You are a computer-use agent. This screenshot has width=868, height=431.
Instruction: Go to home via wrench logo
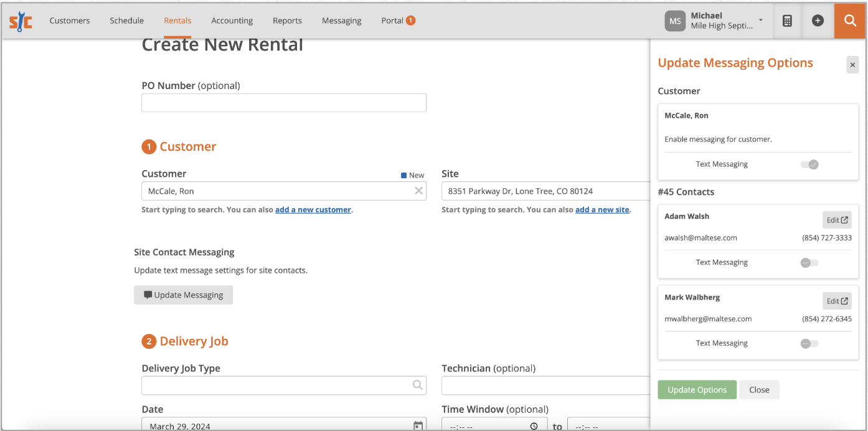tap(21, 21)
